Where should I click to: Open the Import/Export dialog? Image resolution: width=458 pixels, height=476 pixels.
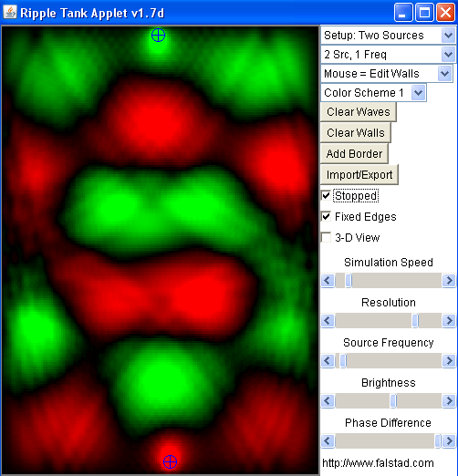pos(359,175)
